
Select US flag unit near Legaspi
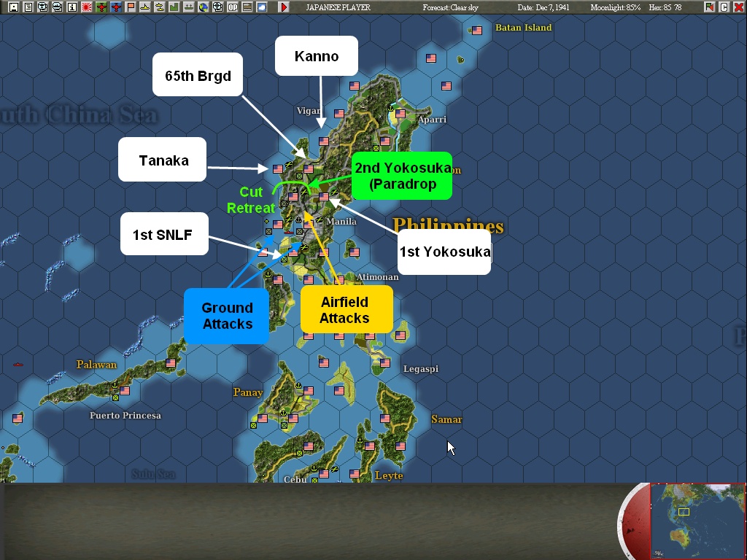385,363
